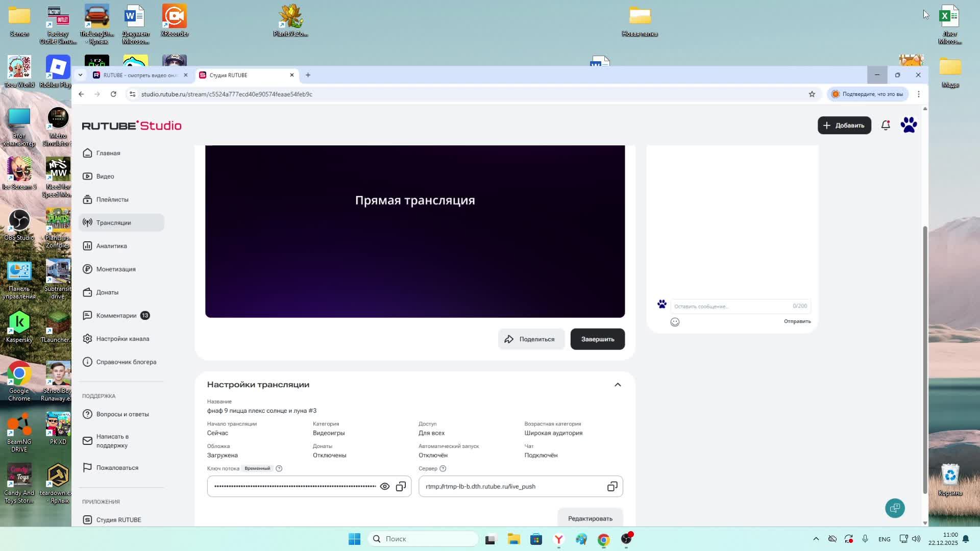
Task: Bookmark this page with star icon
Action: pos(812,94)
